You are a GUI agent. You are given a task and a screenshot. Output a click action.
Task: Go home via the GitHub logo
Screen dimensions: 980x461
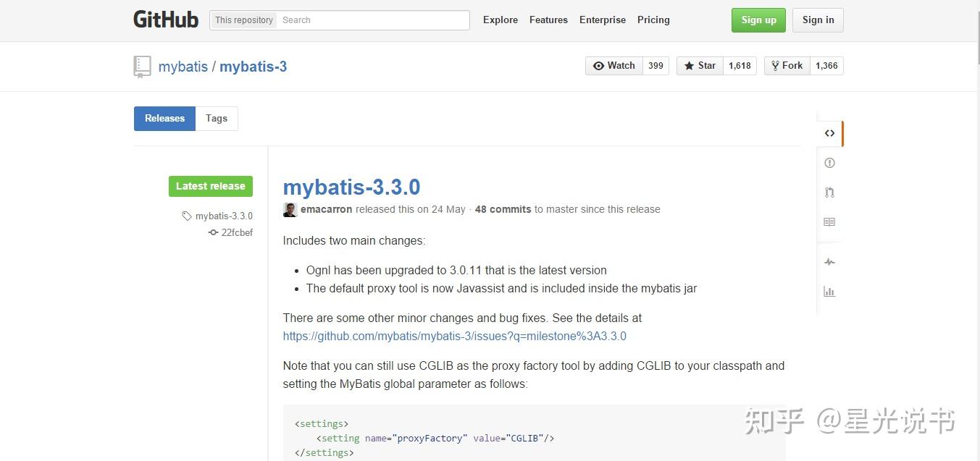[x=165, y=20]
